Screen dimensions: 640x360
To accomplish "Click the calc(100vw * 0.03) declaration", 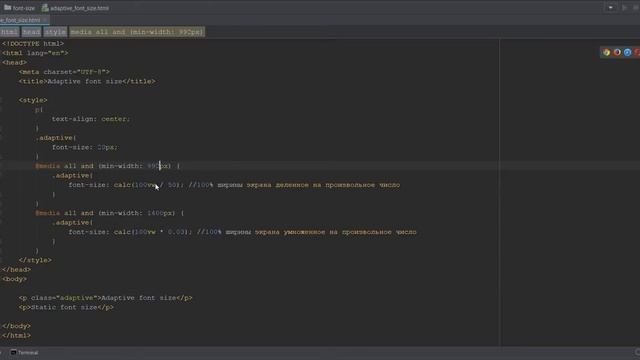I will point(130,232).
